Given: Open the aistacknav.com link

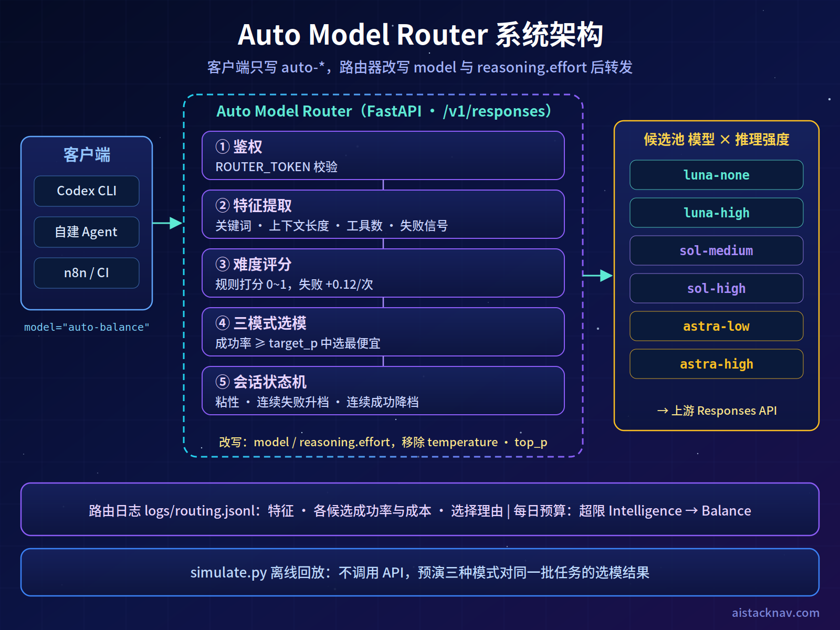Looking at the screenshot, I should click(775, 613).
